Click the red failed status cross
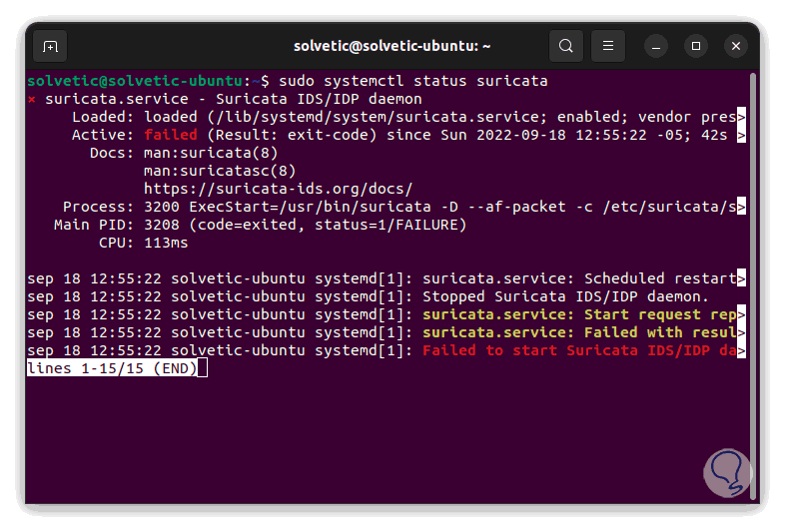 (32, 99)
